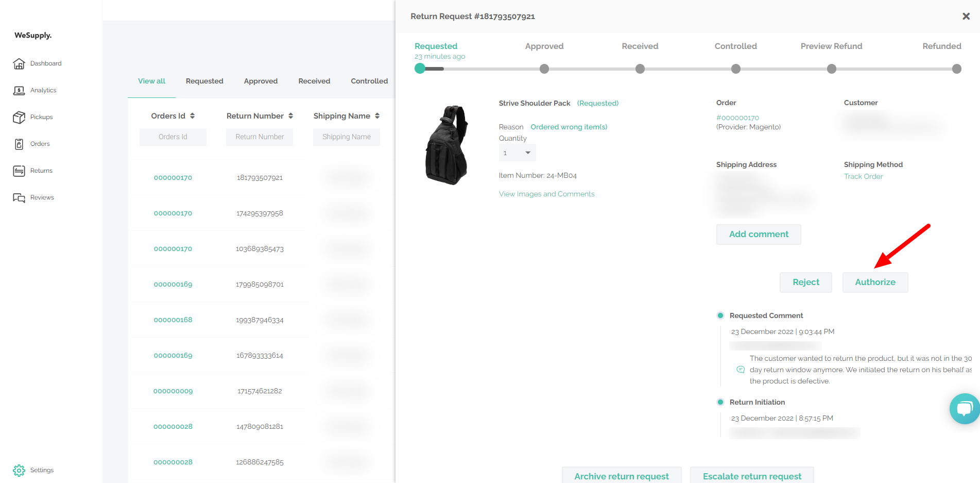The height and width of the screenshot is (483, 980).
Task: Expand the Quantity dropdown
Action: (517, 153)
